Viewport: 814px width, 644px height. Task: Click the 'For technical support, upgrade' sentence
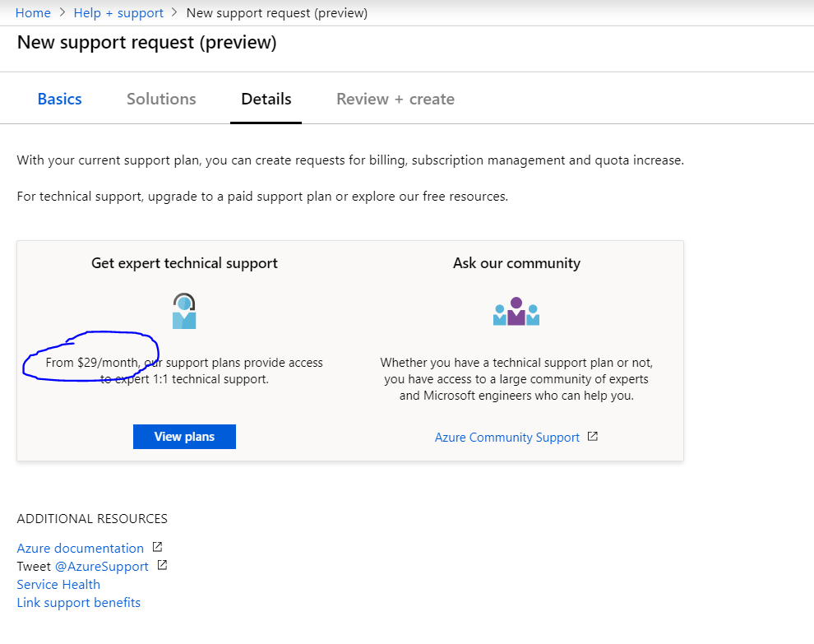(x=262, y=197)
